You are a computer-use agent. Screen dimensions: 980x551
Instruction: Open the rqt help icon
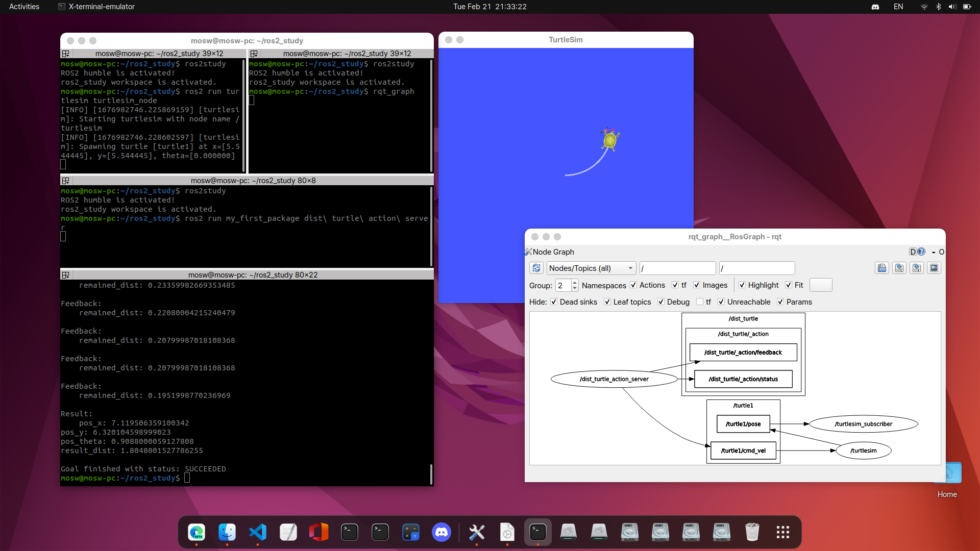coord(921,252)
